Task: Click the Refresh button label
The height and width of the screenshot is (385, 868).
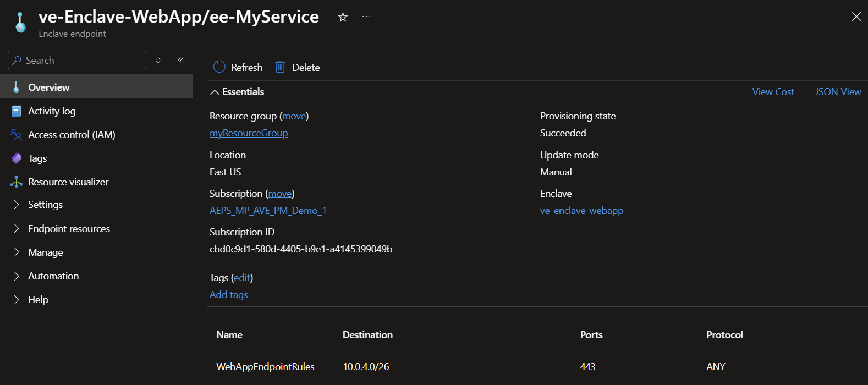Action: (x=247, y=68)
